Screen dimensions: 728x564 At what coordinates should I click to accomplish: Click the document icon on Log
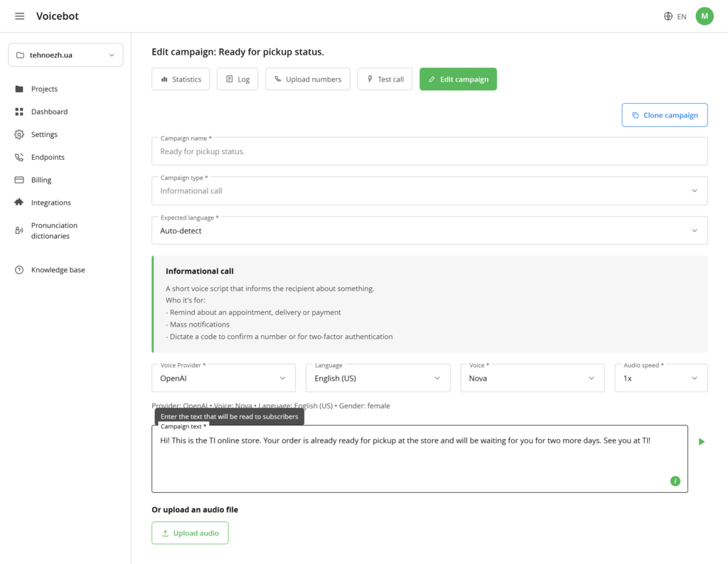tap(230, 80)
